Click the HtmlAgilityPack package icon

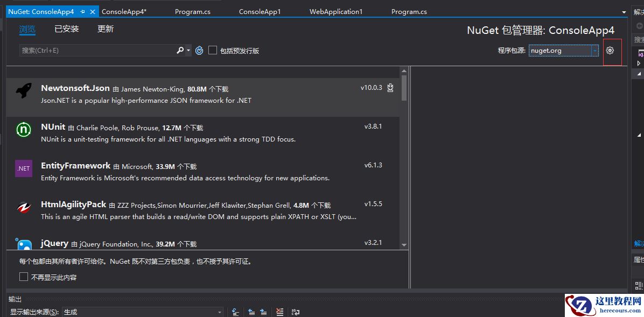tap(23, 207)
